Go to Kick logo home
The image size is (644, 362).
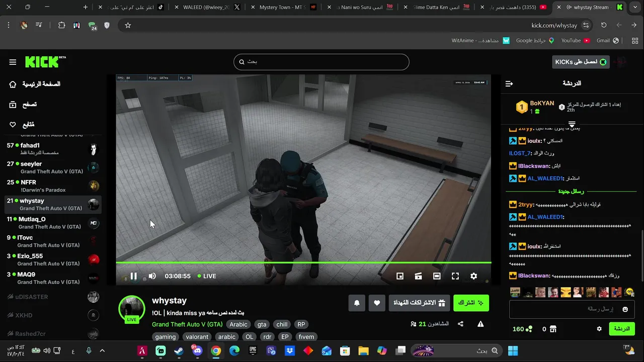coord(45,61)
